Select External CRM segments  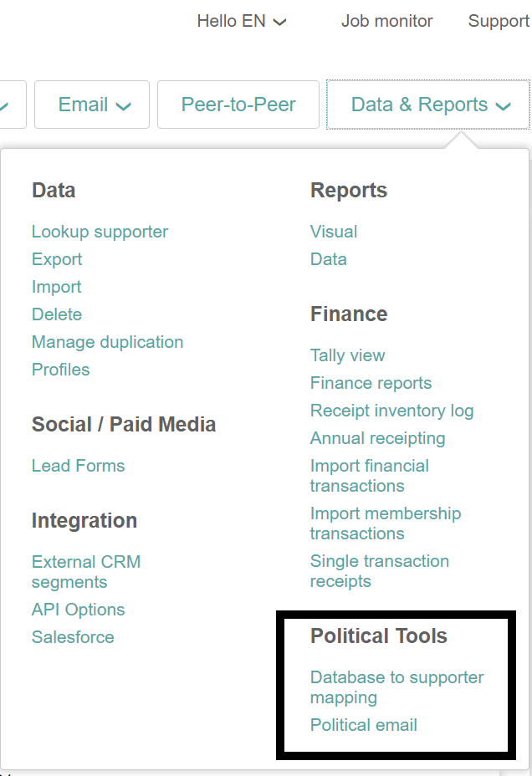coord(85,572)
